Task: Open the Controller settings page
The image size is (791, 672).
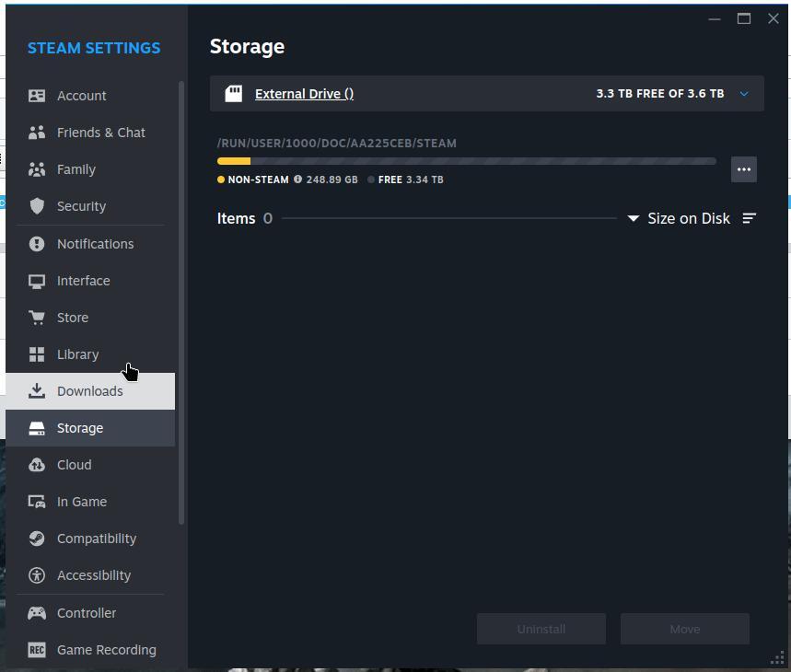Action: pyautogui.click(x=90, y=613)
